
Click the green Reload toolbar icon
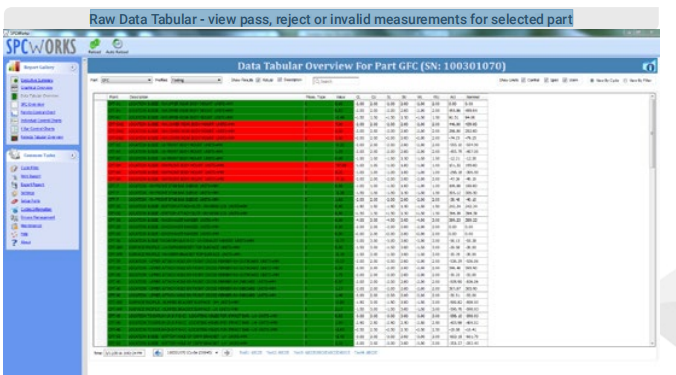point(94,44)
